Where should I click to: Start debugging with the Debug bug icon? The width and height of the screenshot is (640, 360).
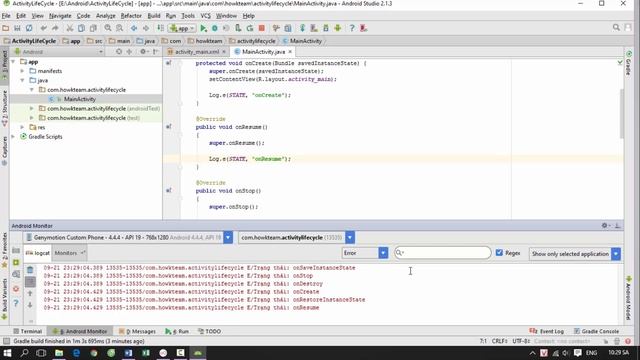[x=215, y=28]
